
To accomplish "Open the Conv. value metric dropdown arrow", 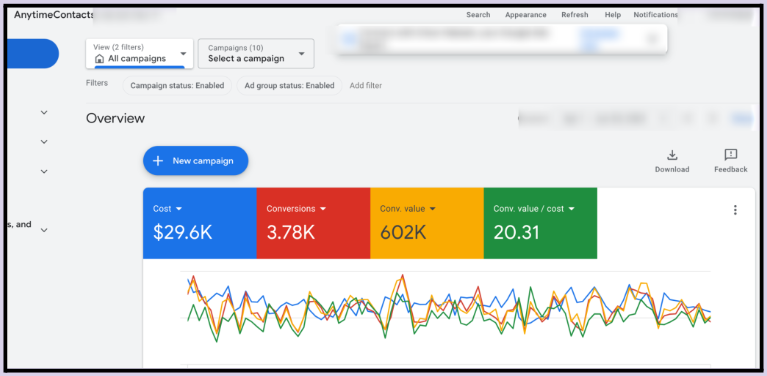I will point(432,209).
